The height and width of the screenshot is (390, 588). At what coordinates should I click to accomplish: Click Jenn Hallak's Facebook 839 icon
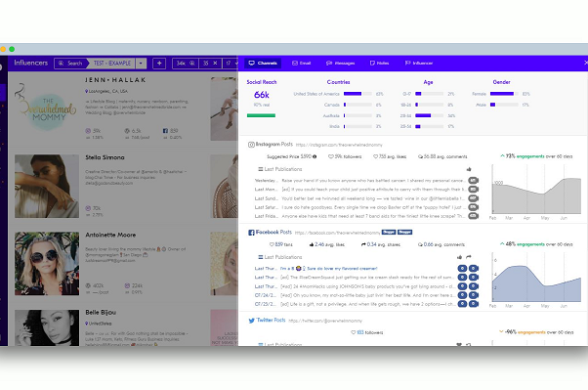pos(165,131)
